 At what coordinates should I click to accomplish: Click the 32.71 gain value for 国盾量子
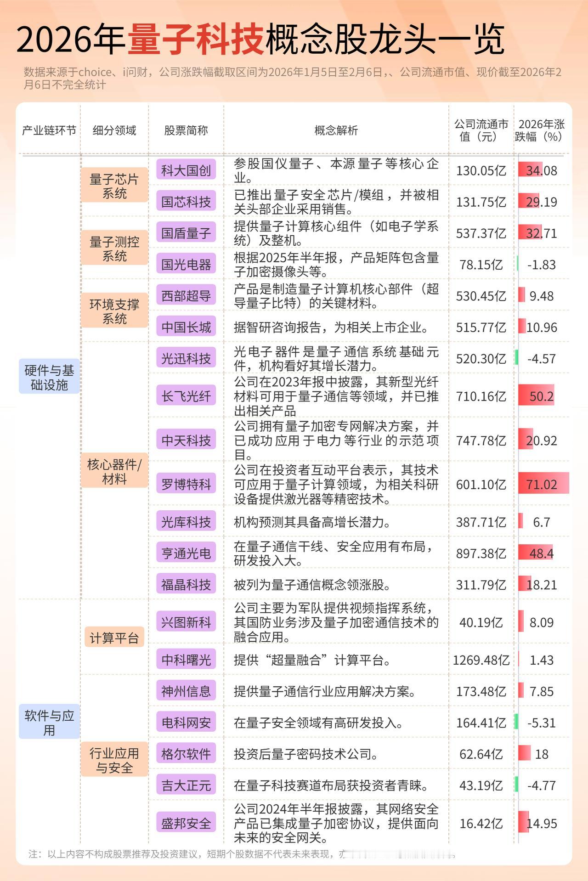tap(542, 233)
